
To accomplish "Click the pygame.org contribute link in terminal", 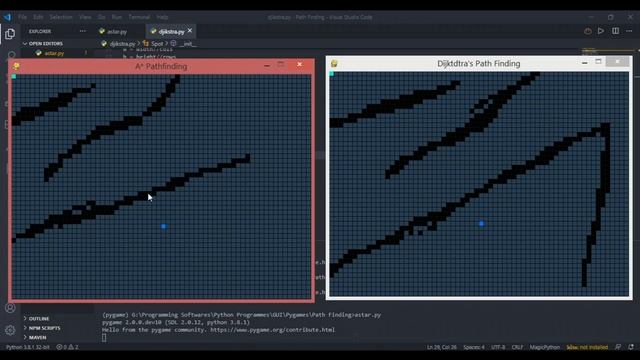I will [x=273, y=330].
